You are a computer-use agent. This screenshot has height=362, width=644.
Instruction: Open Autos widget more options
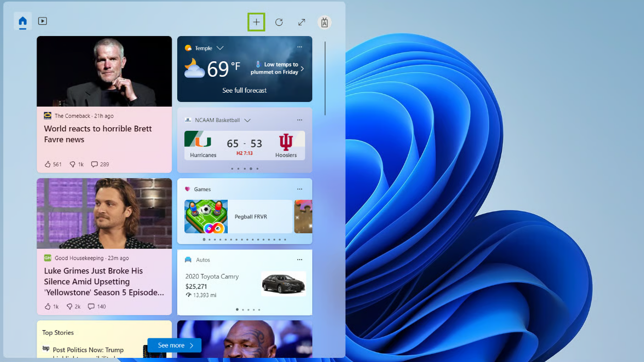click(x=300, y=260)
